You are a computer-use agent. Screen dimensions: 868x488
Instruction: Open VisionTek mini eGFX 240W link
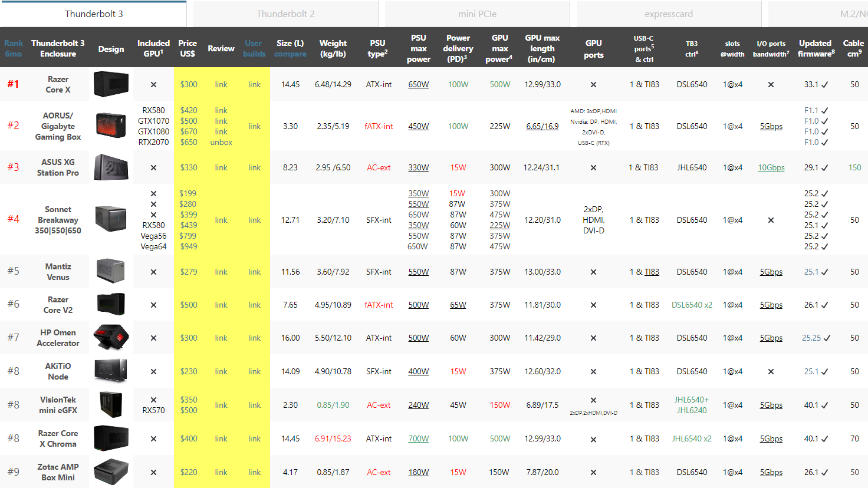[x=419, y=405]
